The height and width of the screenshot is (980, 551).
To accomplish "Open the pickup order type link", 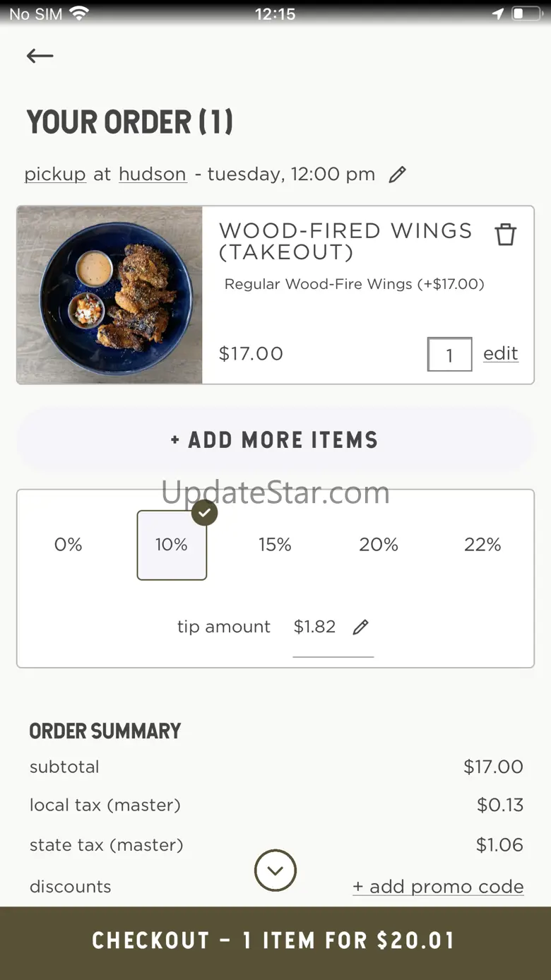I will [x=55, y=175].
